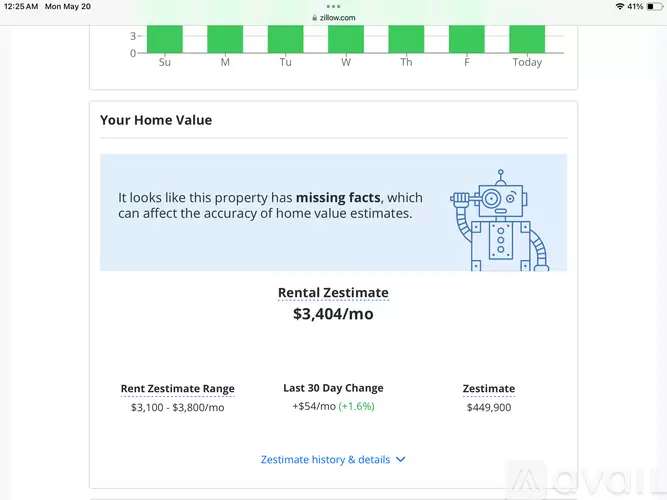Image resolution: width=667 pixels, height=500 pixels.
Task: Click the Tu bar in chart
Action: coord(285,39)
